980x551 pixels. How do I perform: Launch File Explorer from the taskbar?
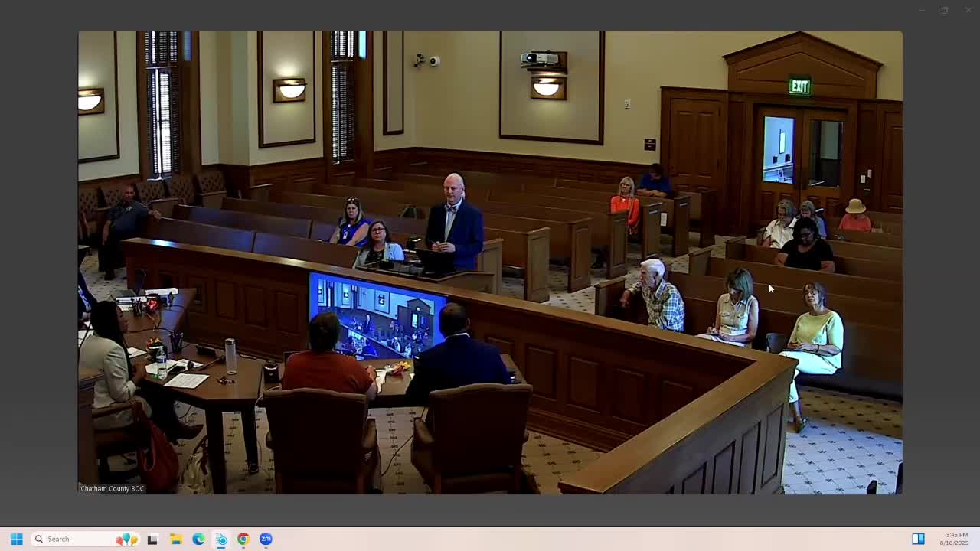(175, 539)
